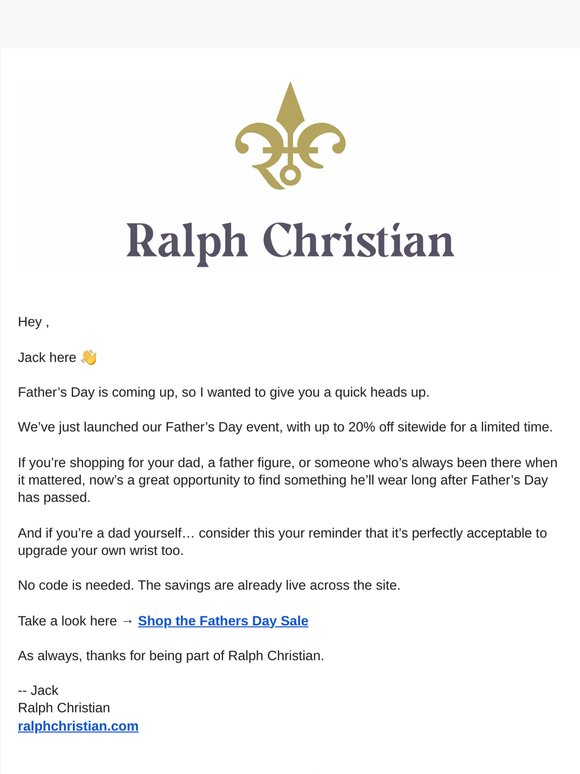Click the it mattered, now's a great opportunity line
This screenshot has height=774, width=580.
click(x=283, y=480)
